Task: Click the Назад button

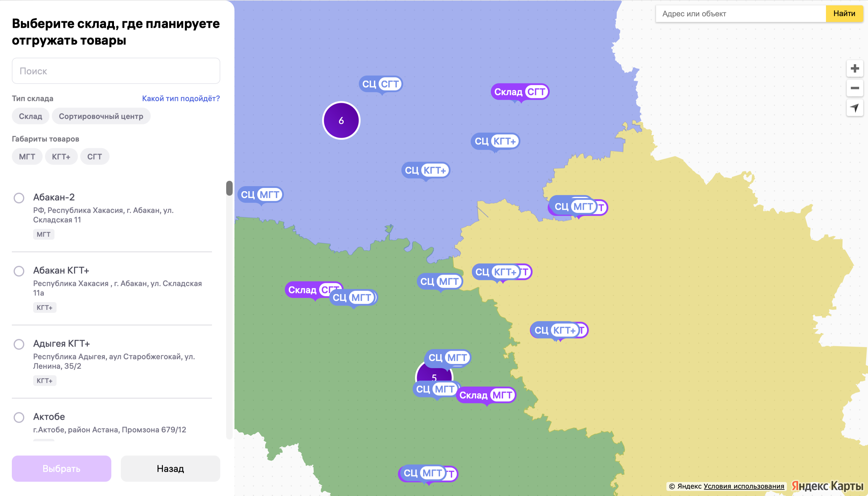Action: coord(170,468)
